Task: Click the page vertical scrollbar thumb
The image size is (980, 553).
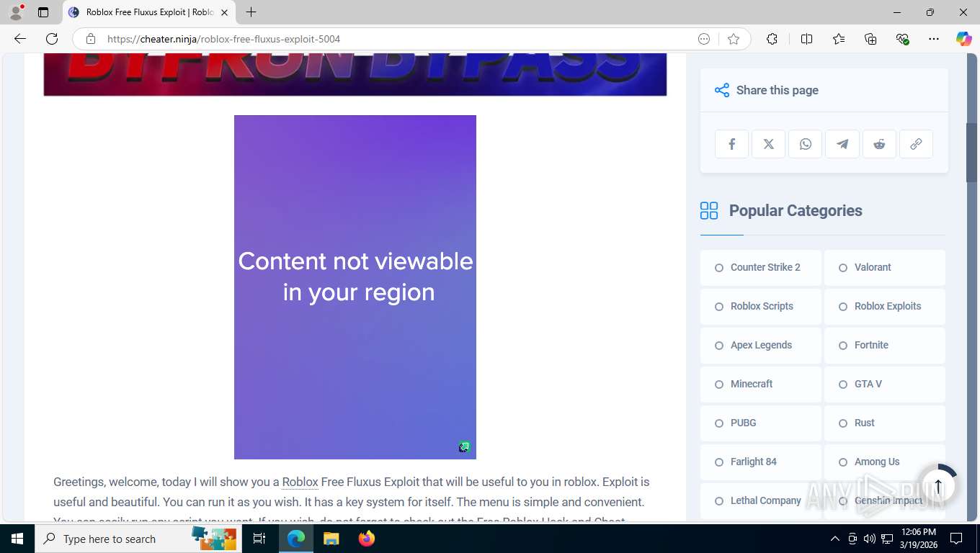Action: coord(972,153)
